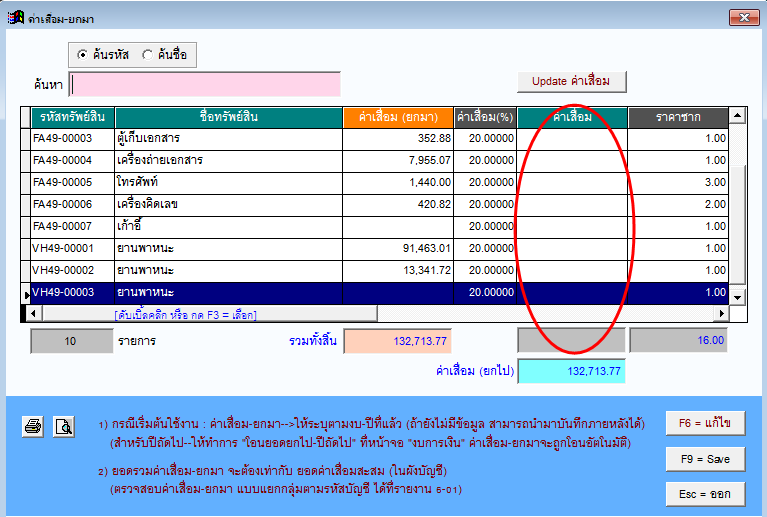Click the ค่าเสื่อม (ยกไป) cyan field
The width and height of the screenshot is (767, 517).
click(571, 371)
